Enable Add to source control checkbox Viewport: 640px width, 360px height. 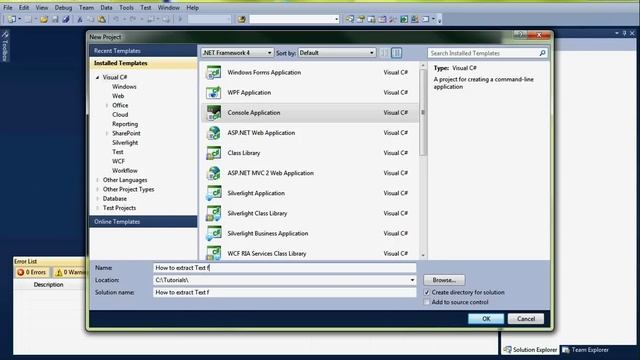427,302
